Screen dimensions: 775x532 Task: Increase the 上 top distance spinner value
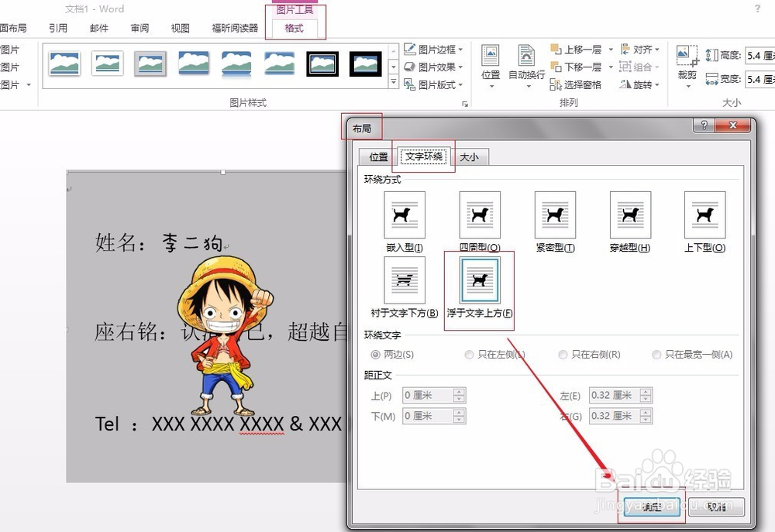tap(459, 392)
